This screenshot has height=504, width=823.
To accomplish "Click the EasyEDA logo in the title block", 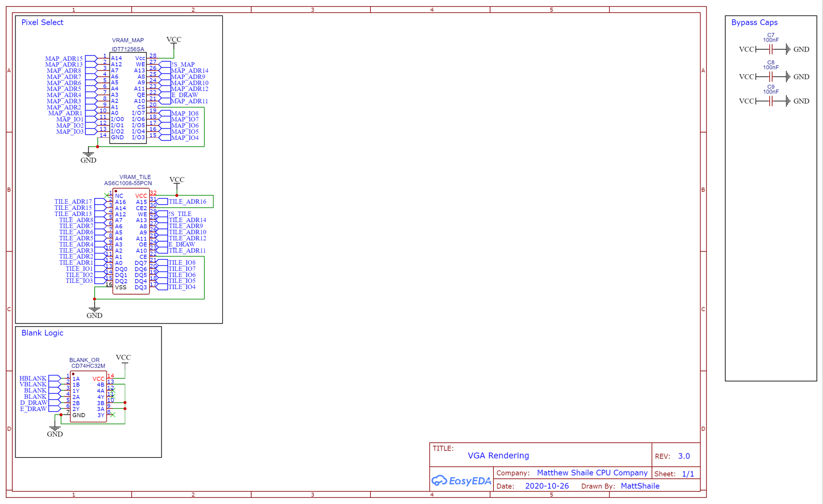I will (461, 481).
